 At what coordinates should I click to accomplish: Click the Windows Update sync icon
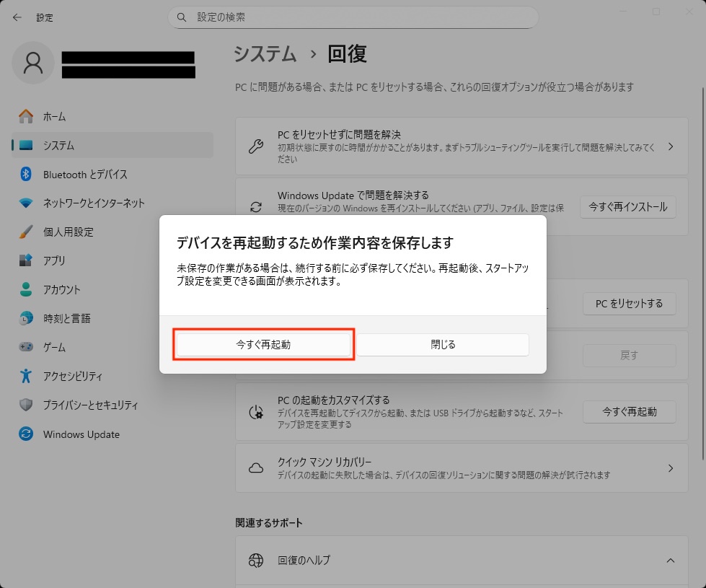[x=26, y=434]
